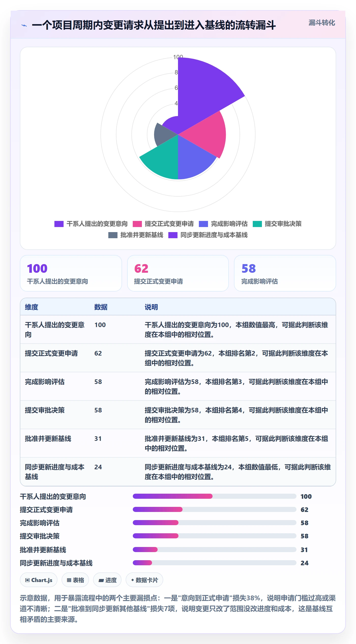356x644 pixels.
Task: Click the 漏斗转化 badge in header
Action: (322, 23)
